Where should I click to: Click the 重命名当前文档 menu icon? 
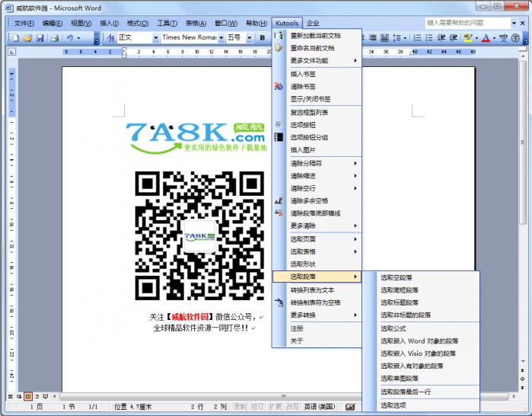[279, 48]
